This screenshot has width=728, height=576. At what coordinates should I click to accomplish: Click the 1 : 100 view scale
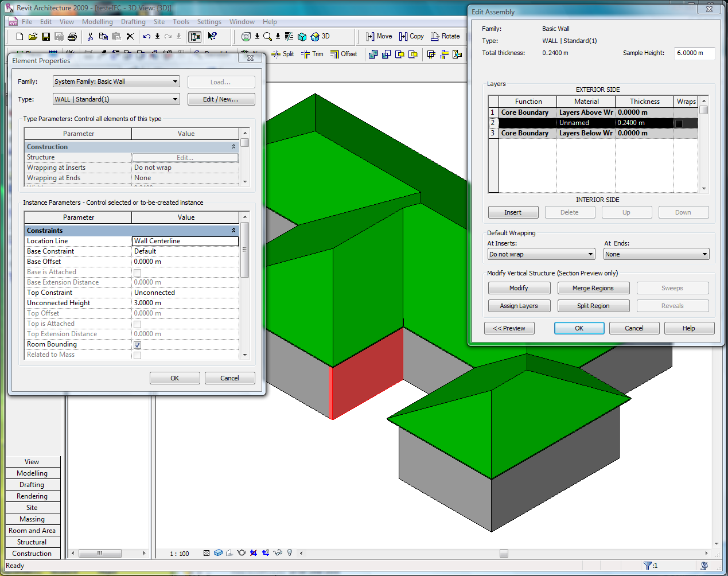click(180, 554)
